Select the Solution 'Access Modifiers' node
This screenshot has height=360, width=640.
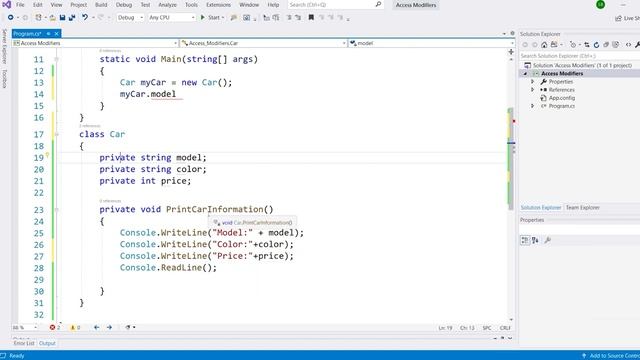582,65
